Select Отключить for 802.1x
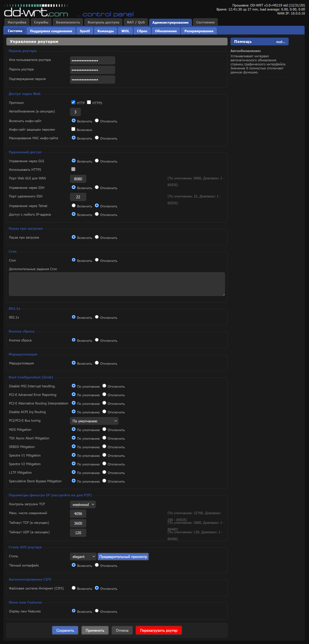Viewport: 309px width, 644px height. [x=97, y=317]
